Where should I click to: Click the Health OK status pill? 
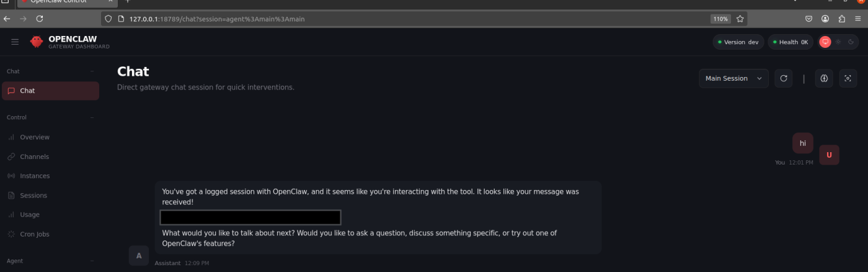click(x=790, y=42)
